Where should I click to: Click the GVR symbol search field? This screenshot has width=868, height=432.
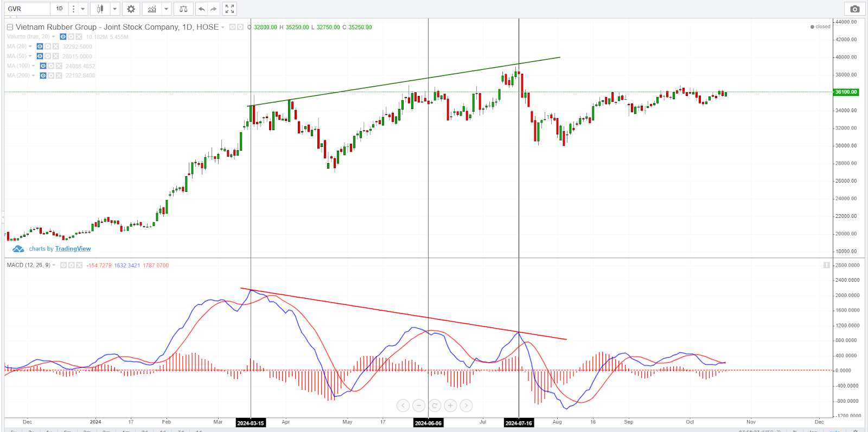pos(28,9)
